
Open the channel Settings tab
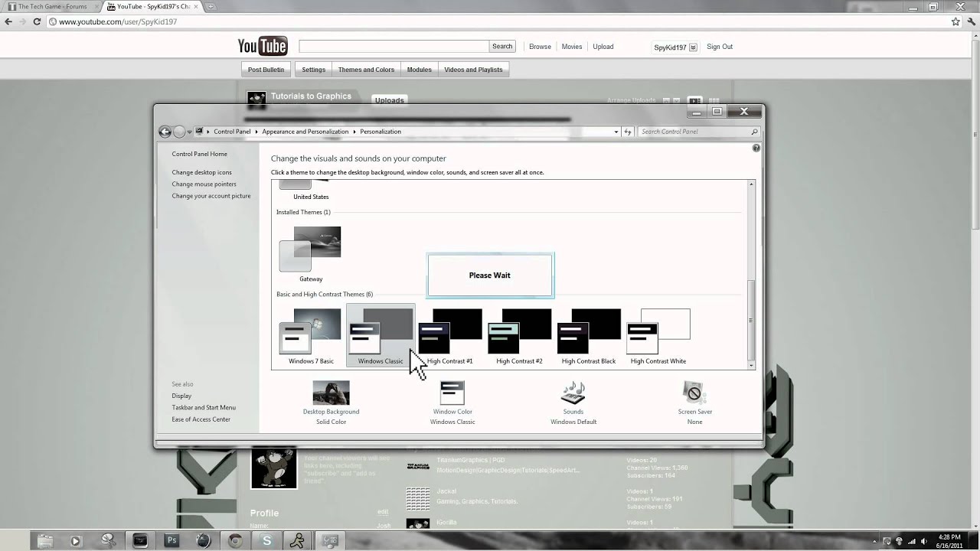click(313, 70)
